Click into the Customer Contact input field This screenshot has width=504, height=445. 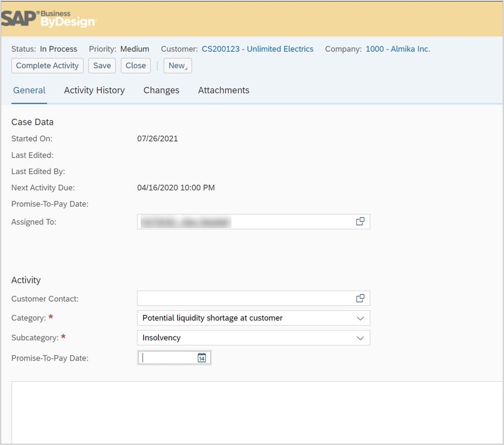(x=254, y=298)
